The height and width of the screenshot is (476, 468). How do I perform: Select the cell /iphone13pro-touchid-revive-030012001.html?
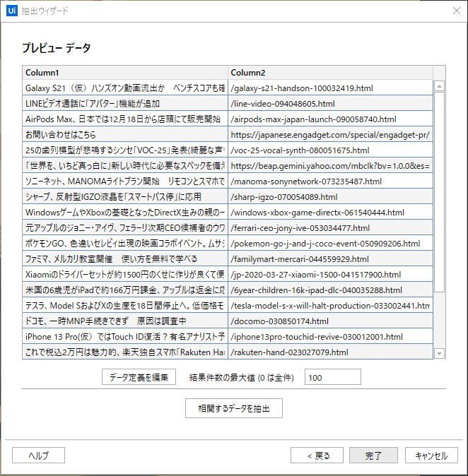click(x=330, y=336)
